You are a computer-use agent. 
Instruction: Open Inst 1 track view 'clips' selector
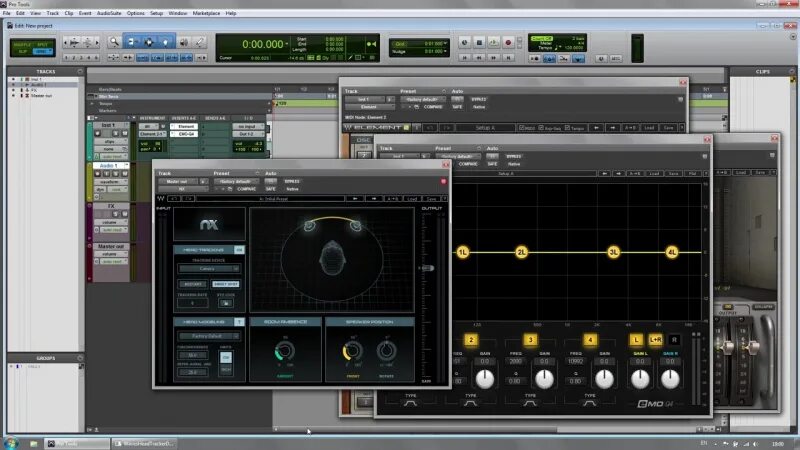[110, 141]
